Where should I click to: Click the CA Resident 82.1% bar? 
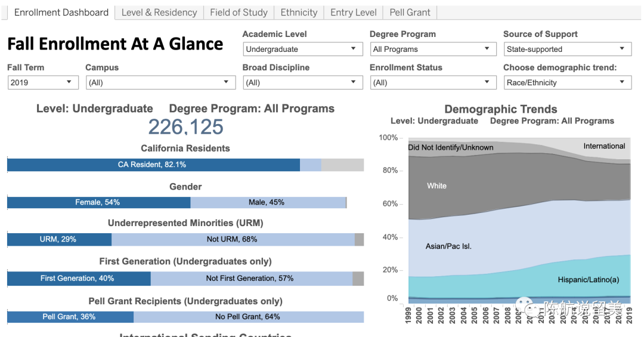point(153,165)
